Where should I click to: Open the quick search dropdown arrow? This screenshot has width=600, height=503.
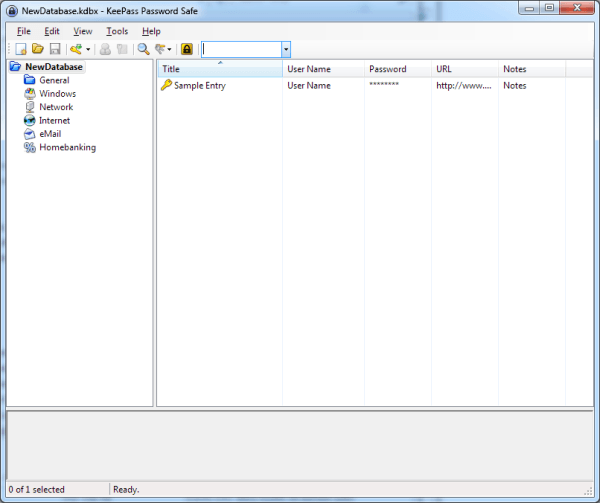click(286, 49)
